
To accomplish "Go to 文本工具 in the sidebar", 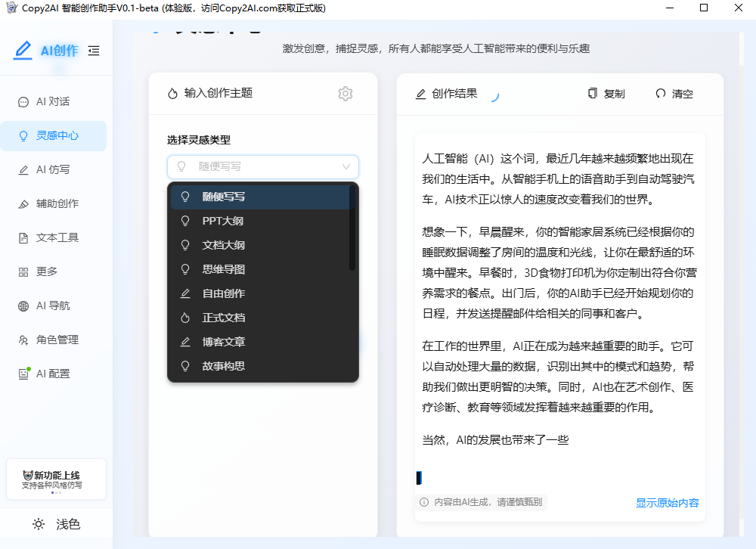I will pos(57,237).
